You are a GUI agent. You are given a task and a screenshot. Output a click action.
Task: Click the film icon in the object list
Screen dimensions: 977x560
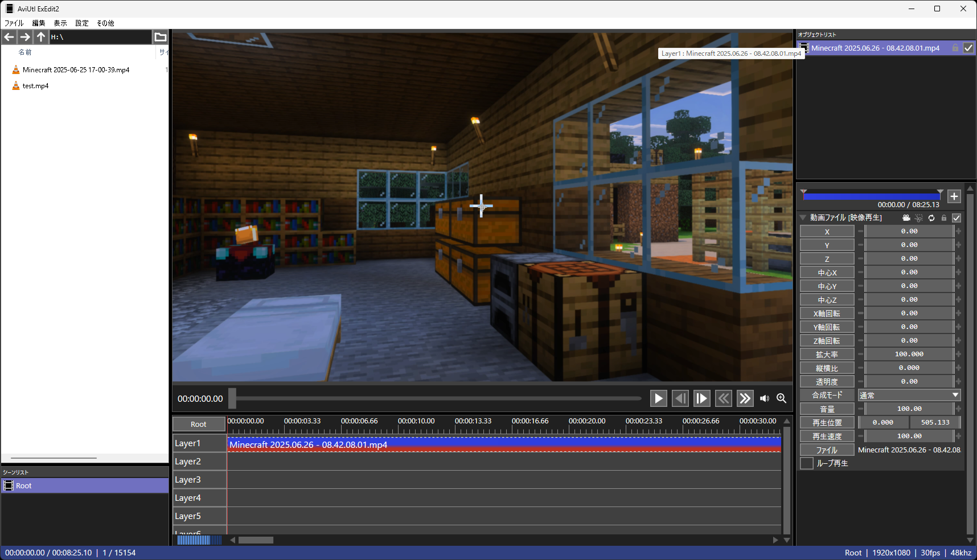[803, 48]
